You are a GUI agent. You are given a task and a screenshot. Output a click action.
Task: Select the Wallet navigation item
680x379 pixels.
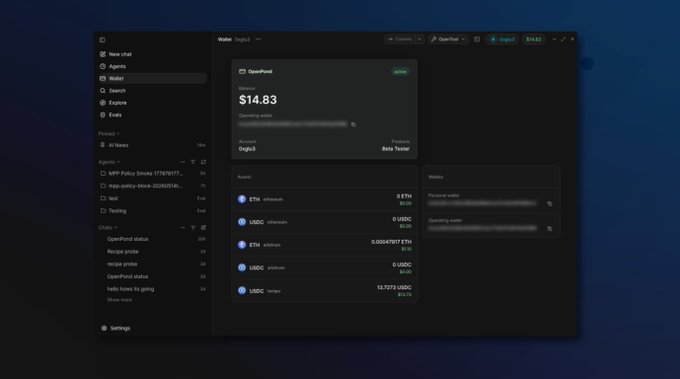[x=152, y=78]
